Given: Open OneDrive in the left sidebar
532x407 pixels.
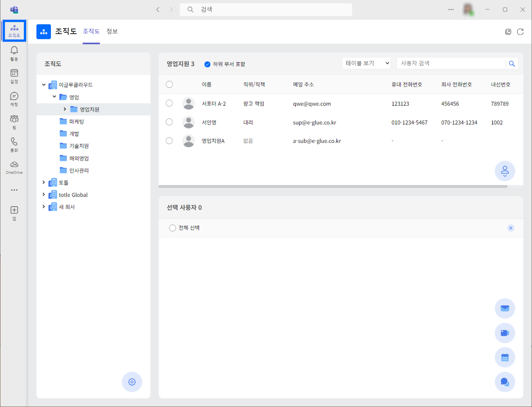Looking at the screenshot, I should (x=14, y=167).
